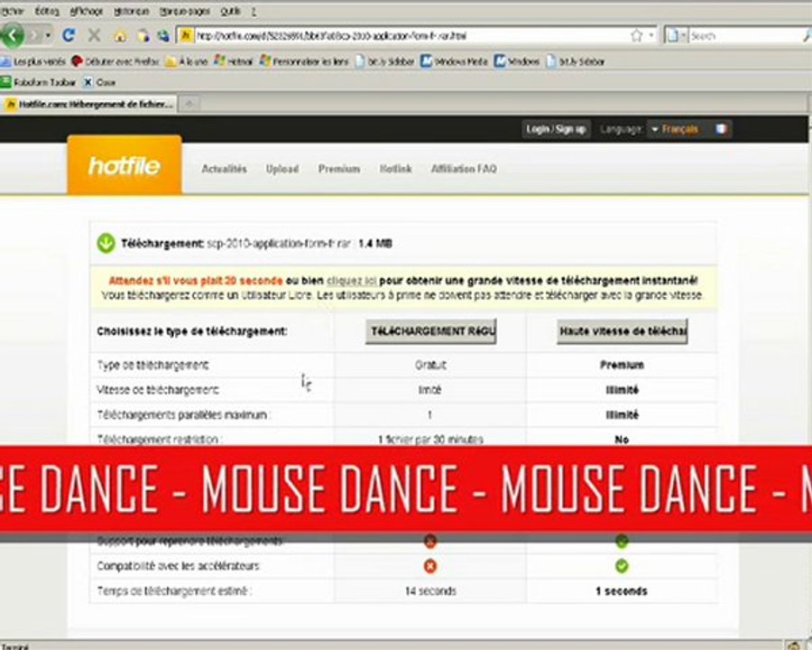This screenshot has height=650, width=812.
Task: Click the Roboform Toolbar button
Action: point(38,82)
